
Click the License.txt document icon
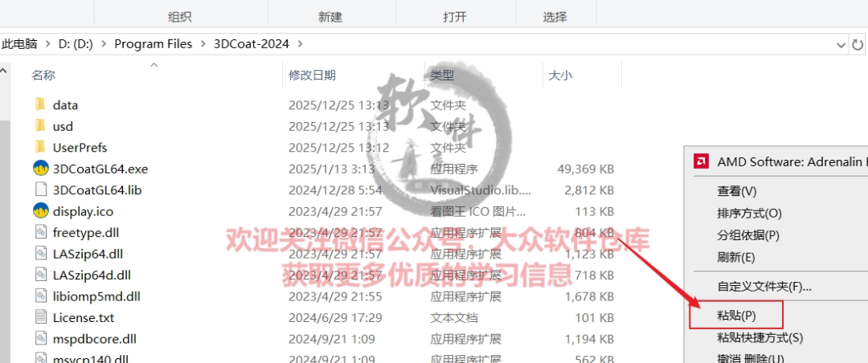40,317
